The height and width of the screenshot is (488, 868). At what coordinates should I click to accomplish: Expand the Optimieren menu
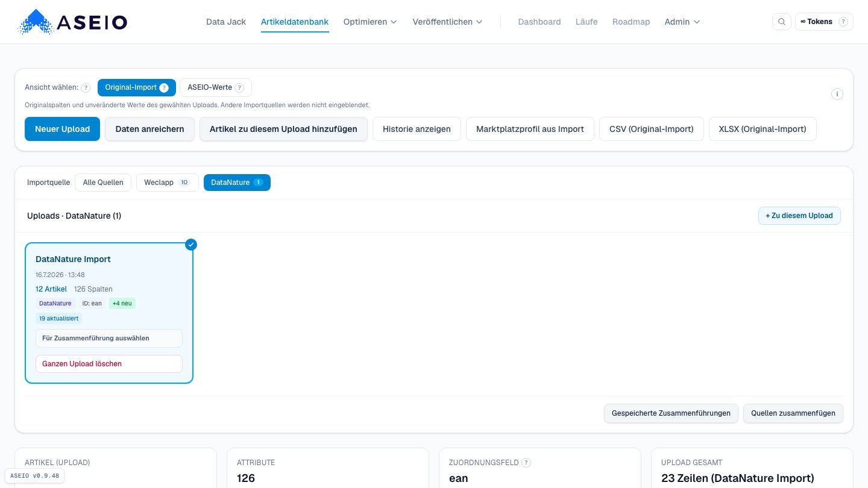(370, 22)
